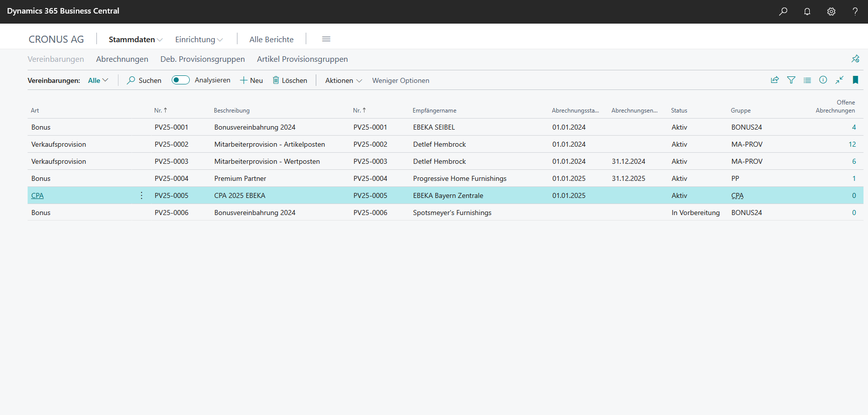Viewport: 868px width, 415px height.
Task: Select the Premium Partner cell
Action: [240, 178]
